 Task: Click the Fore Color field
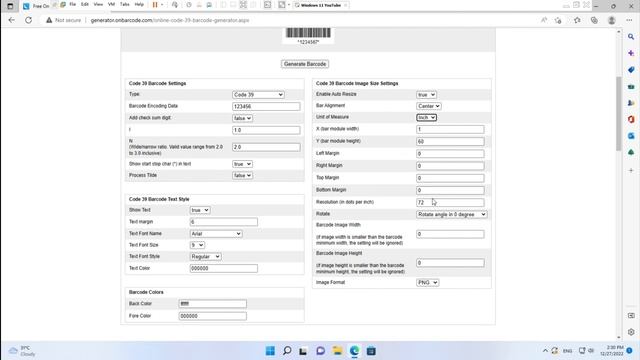pyautogui.click(x=213, y=316)
